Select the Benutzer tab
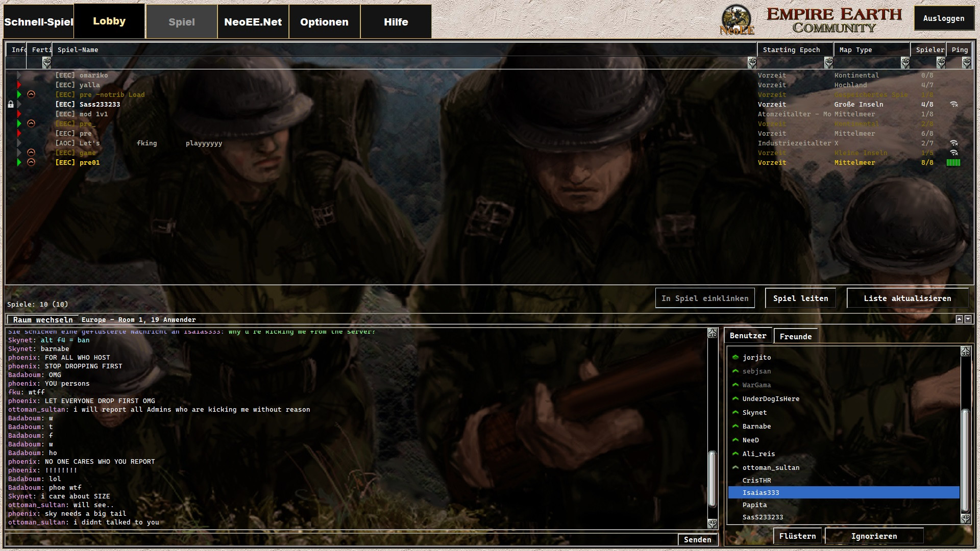980x551 pixels. click(748, 336)
